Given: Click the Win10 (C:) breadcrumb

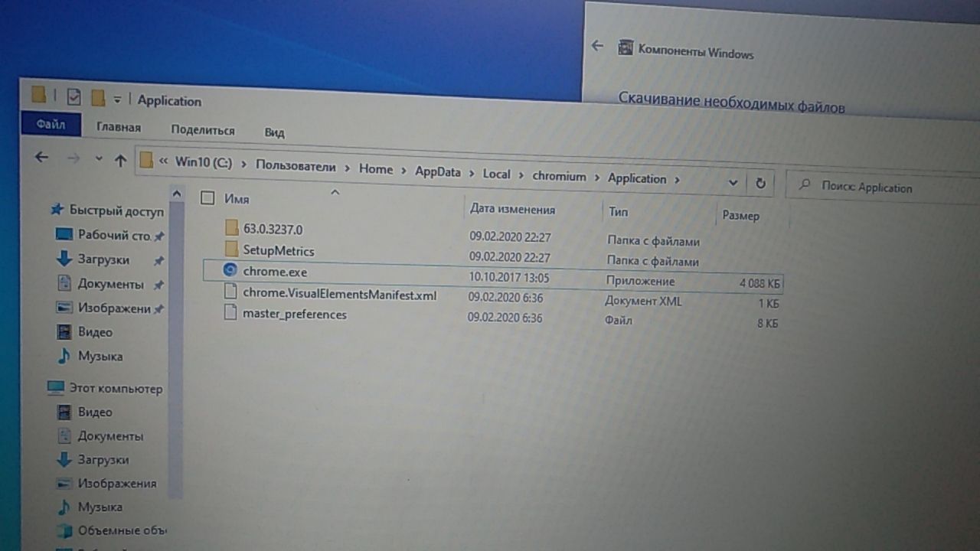Looking at the screenshot, I should pos(203,162).
